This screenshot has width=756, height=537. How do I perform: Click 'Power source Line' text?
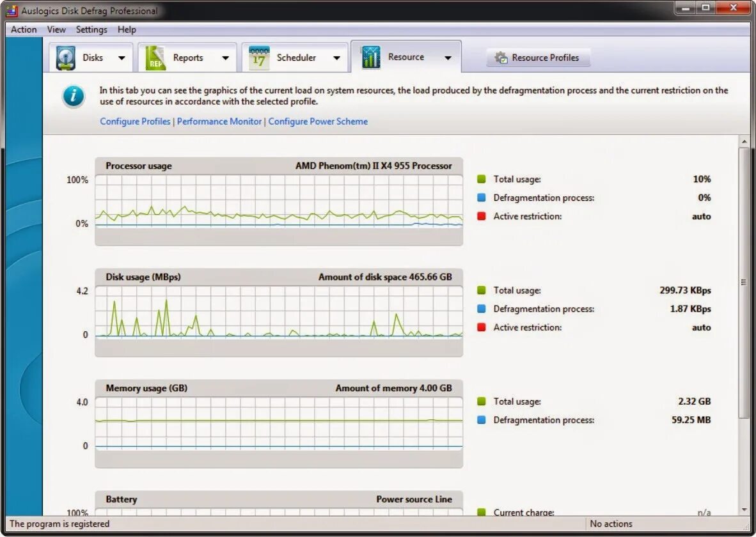(x=414, y=499)
